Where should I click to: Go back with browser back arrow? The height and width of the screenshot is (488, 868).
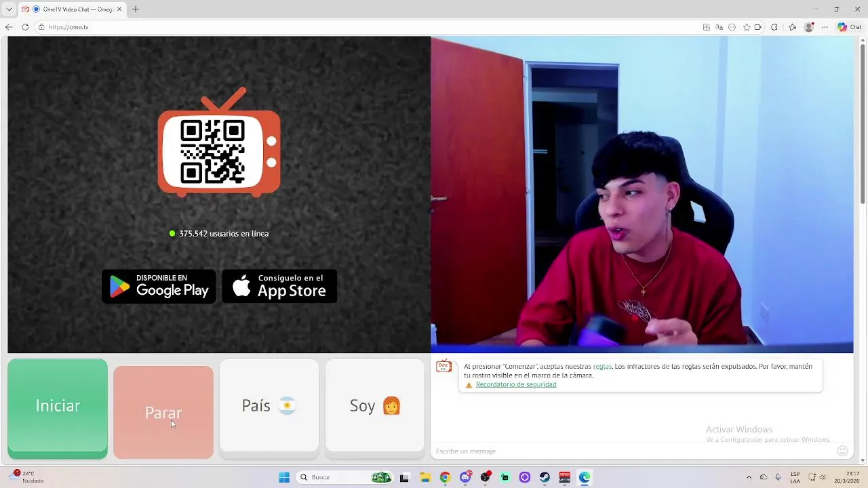(x=9, y=27)
